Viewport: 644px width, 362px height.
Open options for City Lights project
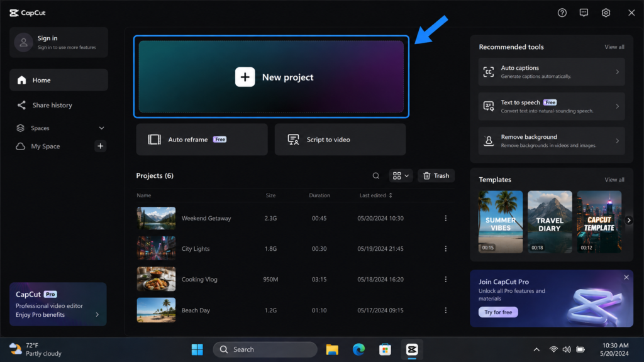pos(446,249)
